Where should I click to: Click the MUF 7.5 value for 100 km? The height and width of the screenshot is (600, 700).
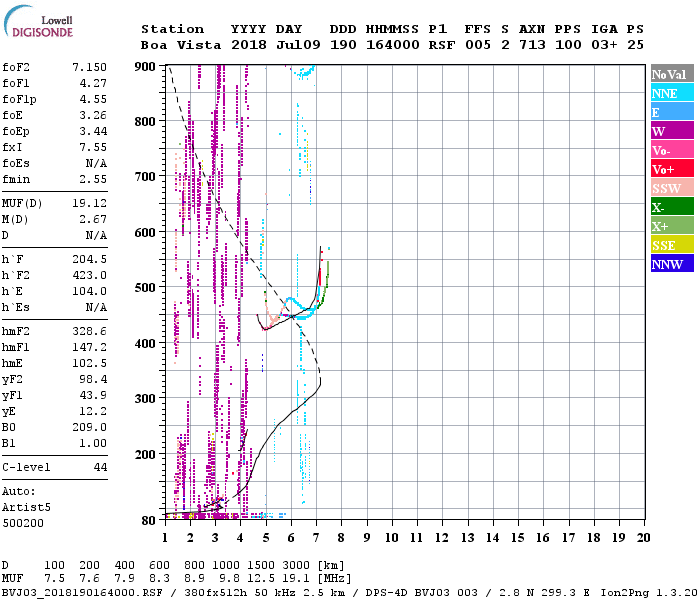(54, 579)
